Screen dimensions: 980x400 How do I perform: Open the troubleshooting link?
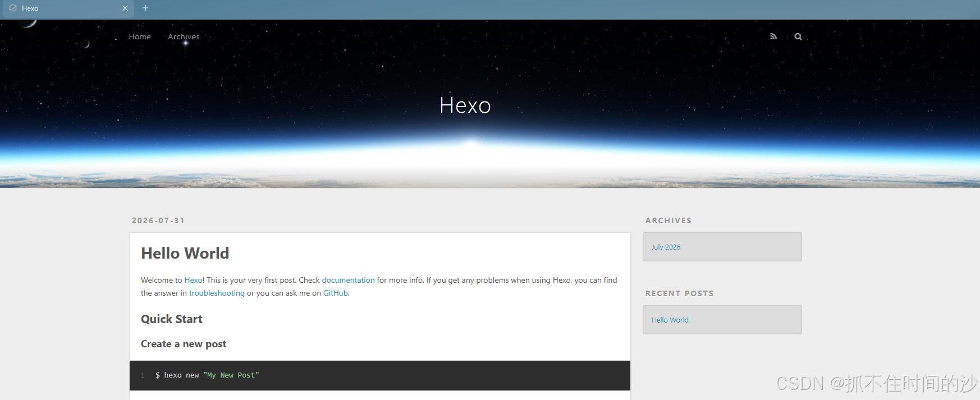[217, 293]
